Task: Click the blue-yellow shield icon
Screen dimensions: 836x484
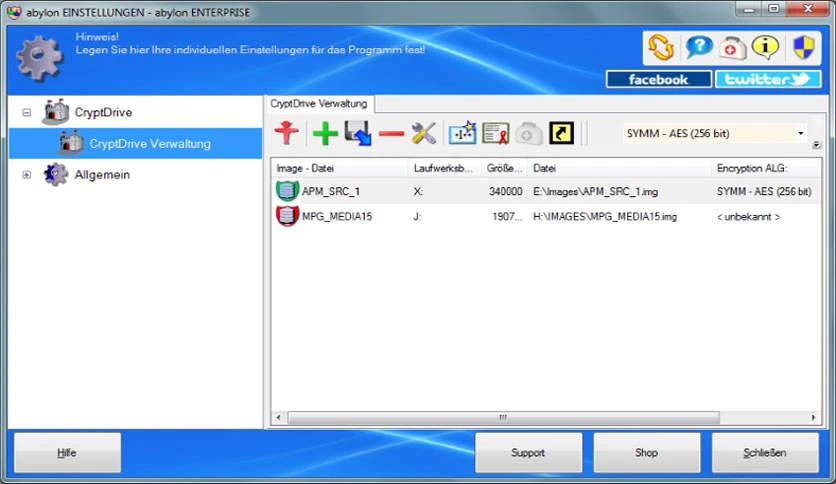Action: (x=803, y=47)
